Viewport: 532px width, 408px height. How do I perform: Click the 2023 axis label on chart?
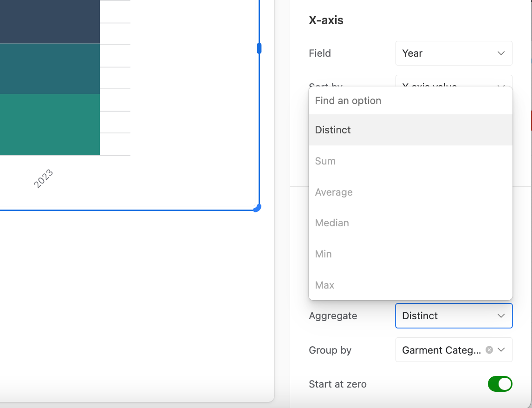point(44,178)
